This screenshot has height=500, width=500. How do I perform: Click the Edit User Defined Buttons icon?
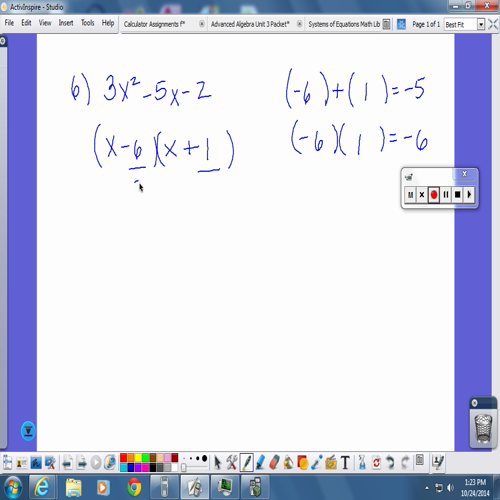(x=438, y=462)
